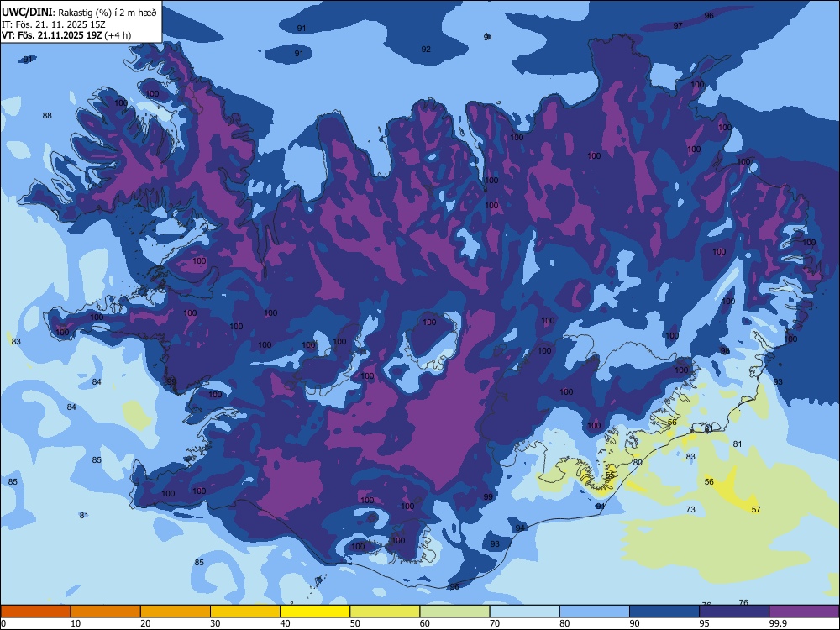Select the medium blue 90–95 legend swatch

(664, 612)
